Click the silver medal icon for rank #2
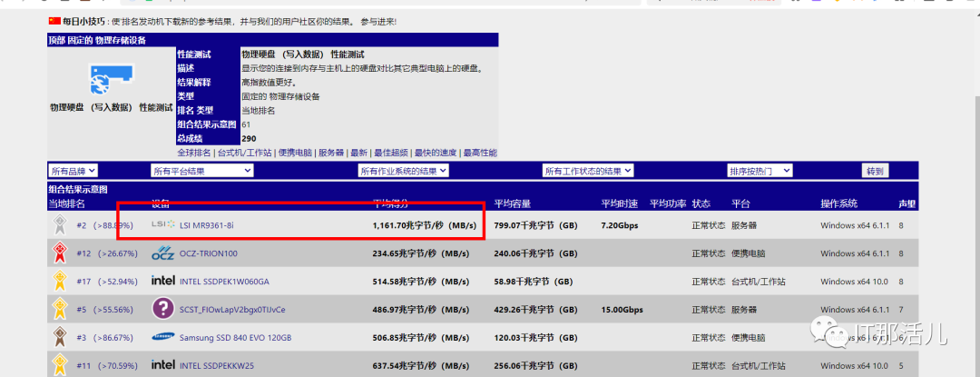Viewport: 980px width, 377px height. pos(59,225)
